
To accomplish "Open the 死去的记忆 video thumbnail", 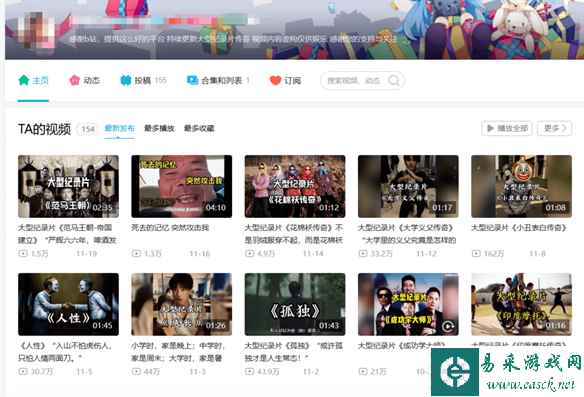I will point(182,186).
